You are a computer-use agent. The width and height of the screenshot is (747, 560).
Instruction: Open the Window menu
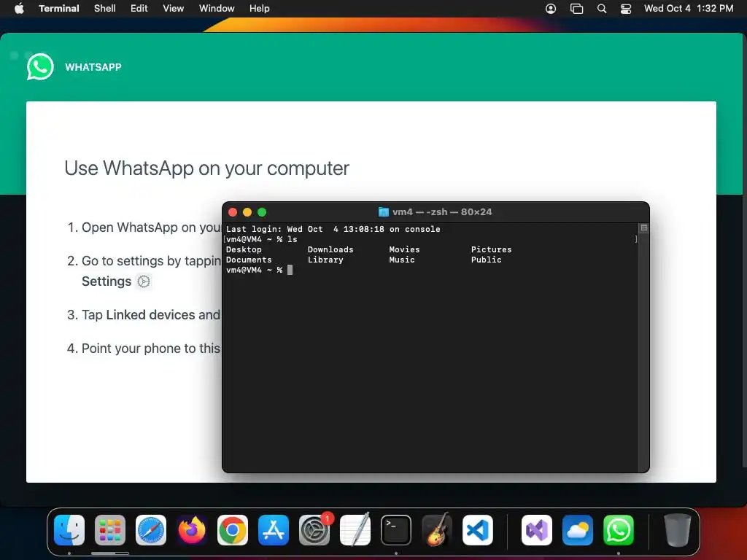[217, 8]
